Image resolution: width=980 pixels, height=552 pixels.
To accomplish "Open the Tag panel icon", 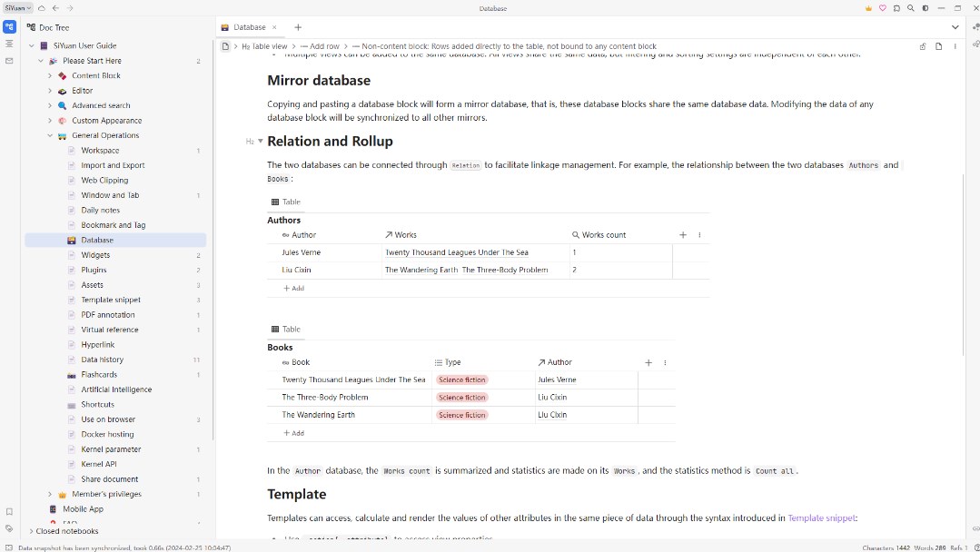I will (x=9, y=528).
